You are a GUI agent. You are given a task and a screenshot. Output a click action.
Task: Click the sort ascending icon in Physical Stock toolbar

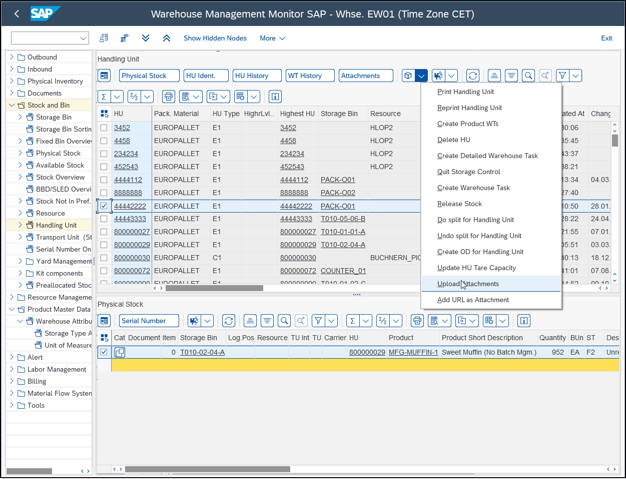pyautogui.click(x=250, y=321)
